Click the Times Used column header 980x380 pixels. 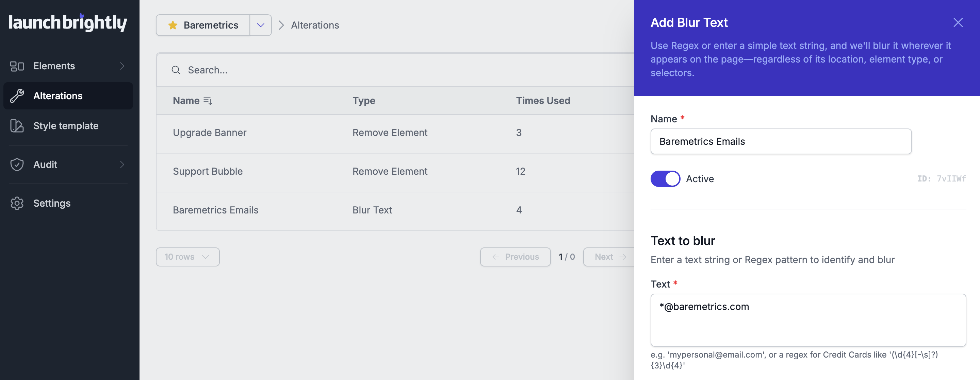click(x=543, y=101)
